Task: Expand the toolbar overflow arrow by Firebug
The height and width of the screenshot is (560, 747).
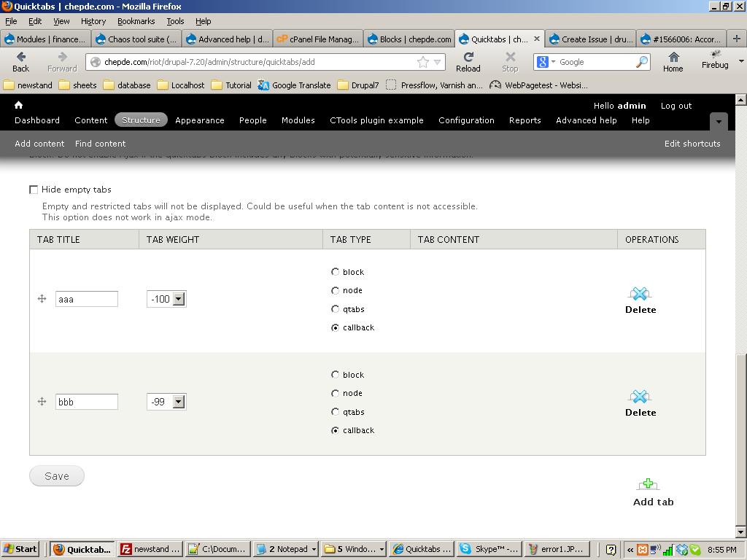Action: [741, 61]
